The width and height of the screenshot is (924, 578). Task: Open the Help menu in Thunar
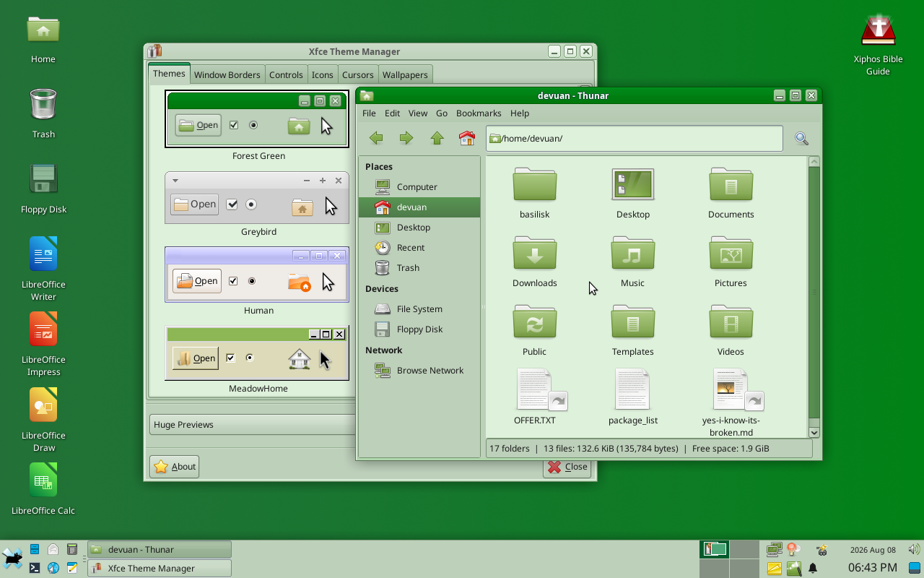(520, 113)
